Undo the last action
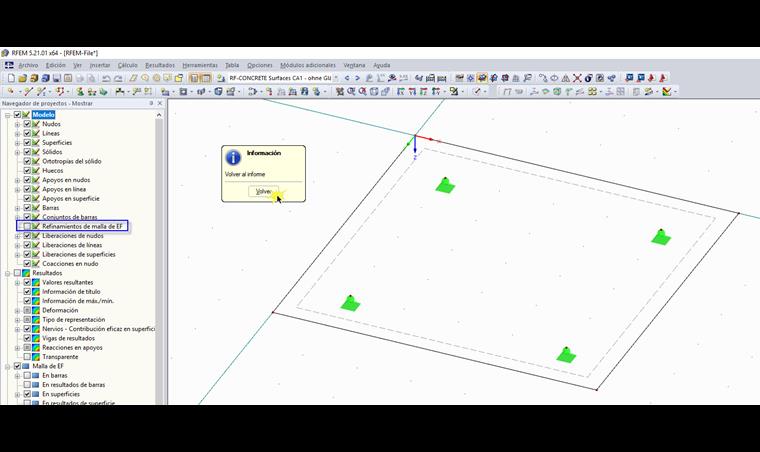Viewport: 760px width, 452px height. pos(106,78)
